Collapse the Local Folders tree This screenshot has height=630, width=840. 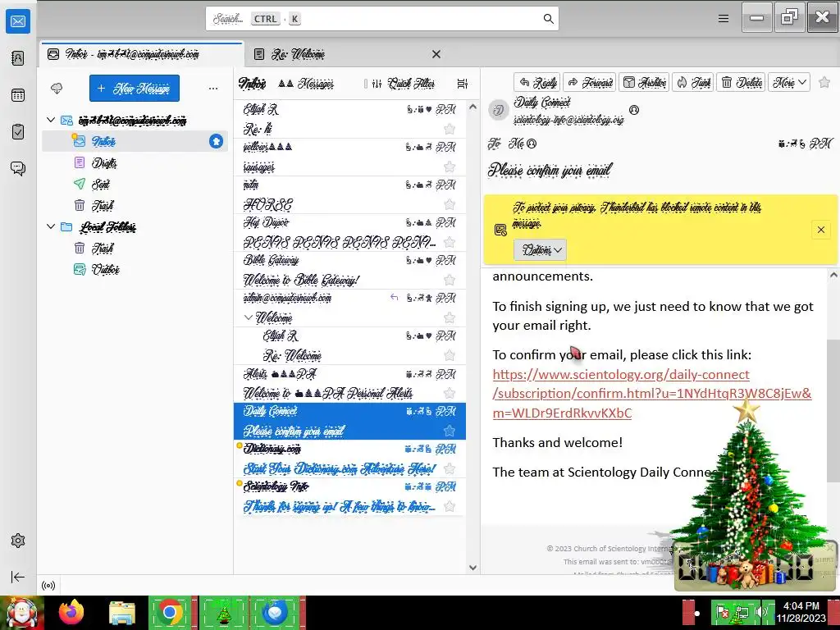(x=51, y=226)
